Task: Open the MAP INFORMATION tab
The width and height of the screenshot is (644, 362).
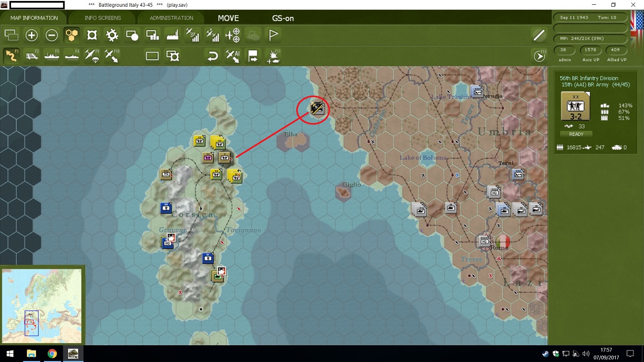Action: (x=34, y=18)
